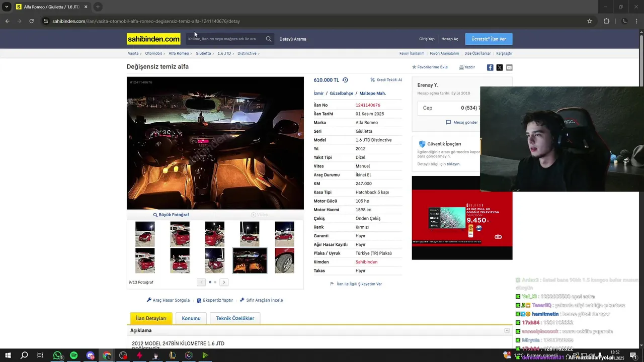644x362 pixels.
Task: Go to next thumbnail page arrow
Action: (x=224, y=282)
